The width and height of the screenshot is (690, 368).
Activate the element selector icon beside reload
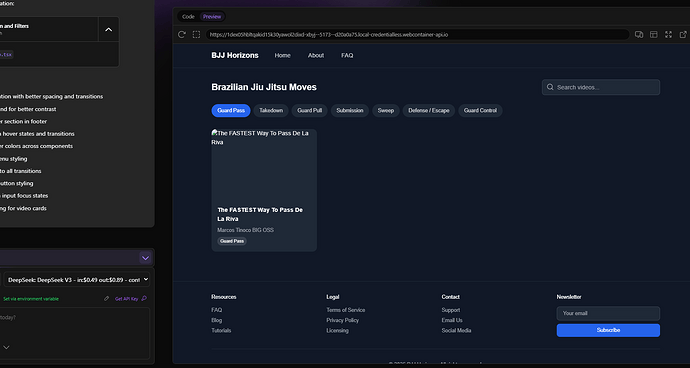[x=196, y=34]
